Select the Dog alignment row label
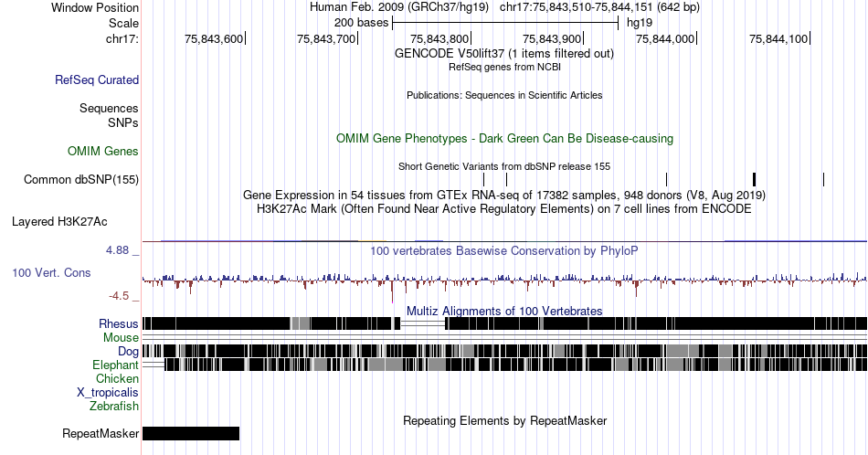868x455 pixels. pyautogui.click(x=129, y=352)
